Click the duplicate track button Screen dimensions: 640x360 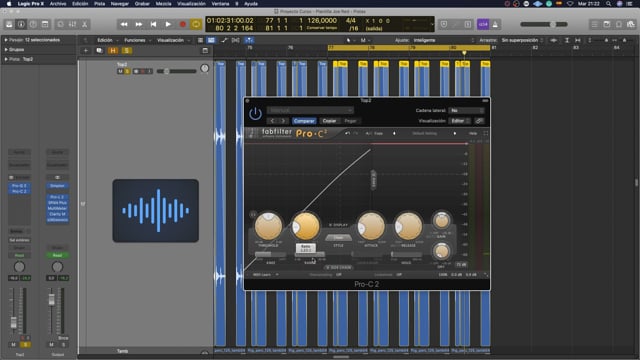tap(99, 51)
